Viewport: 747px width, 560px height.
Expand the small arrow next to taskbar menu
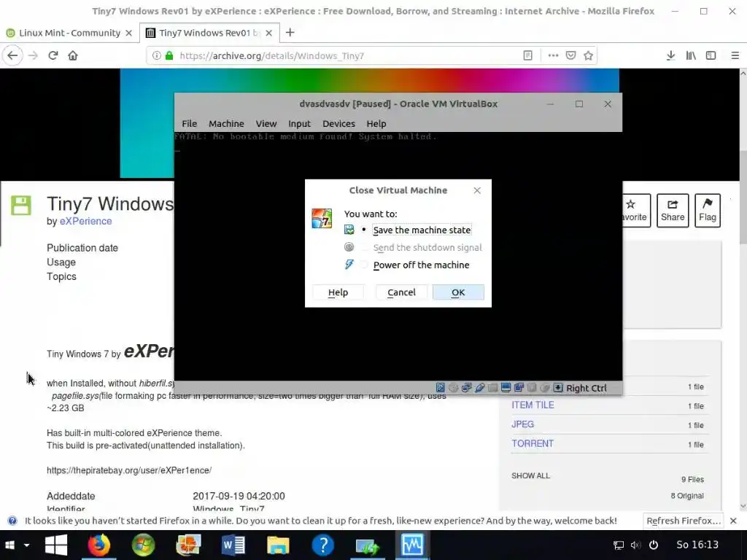27,545
